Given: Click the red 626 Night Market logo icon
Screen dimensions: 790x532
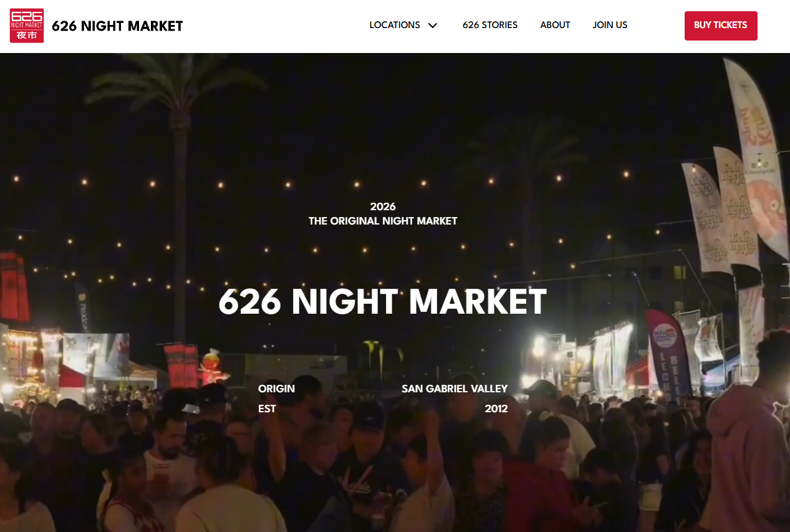Looking at the screenshot, I should coord(27,26).
